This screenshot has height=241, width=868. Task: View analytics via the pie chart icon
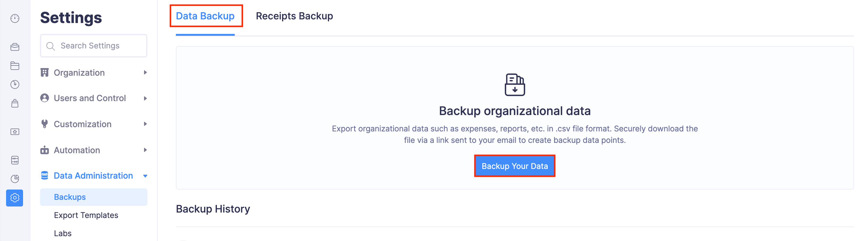point(15,178)
